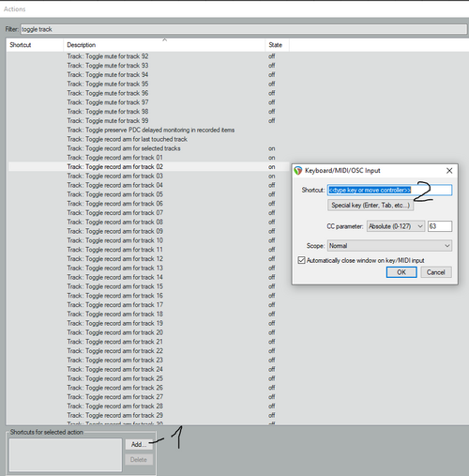Confirm the shortcut with the OK button
Viewport: 469px width, 476px height.
[401, 272]
